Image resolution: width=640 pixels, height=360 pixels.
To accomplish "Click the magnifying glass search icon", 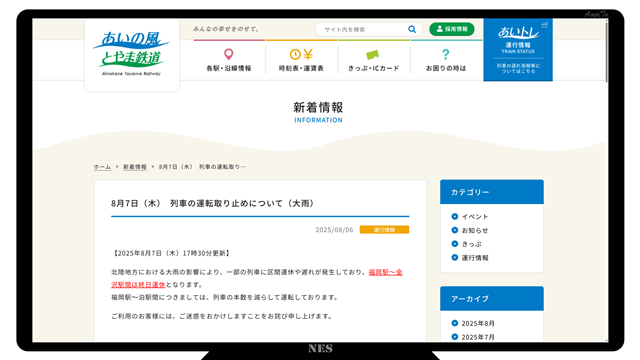I will [412, 29].
